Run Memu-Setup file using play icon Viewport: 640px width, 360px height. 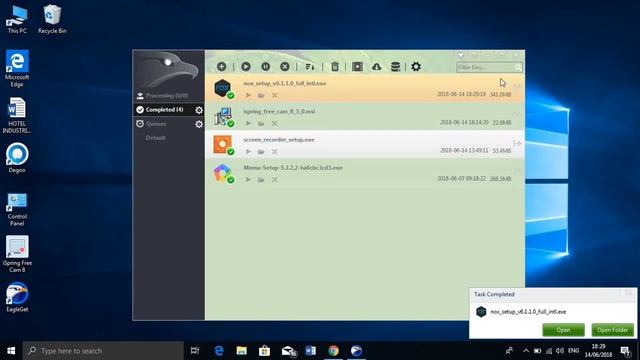point(248,180)
